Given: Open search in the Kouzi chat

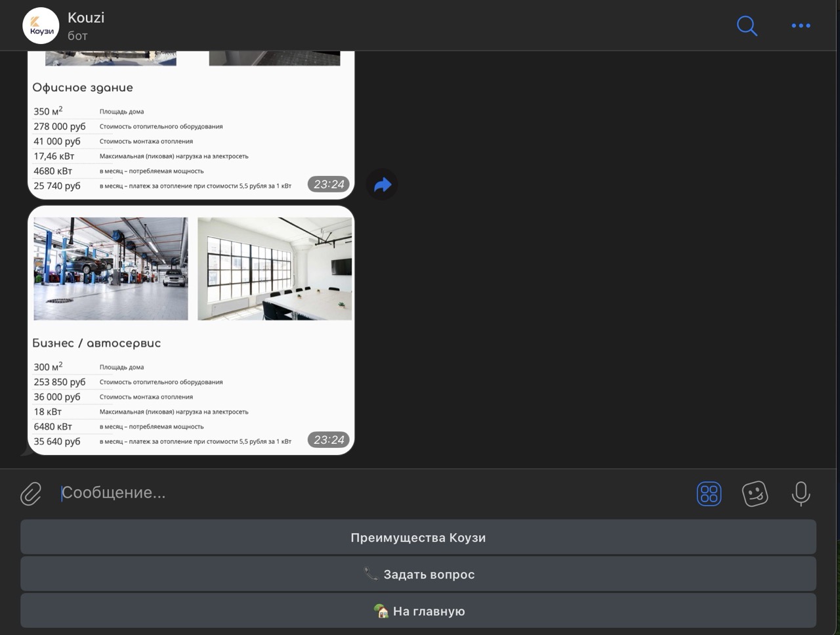Looking at the screenshot, I should click(747, 26).
